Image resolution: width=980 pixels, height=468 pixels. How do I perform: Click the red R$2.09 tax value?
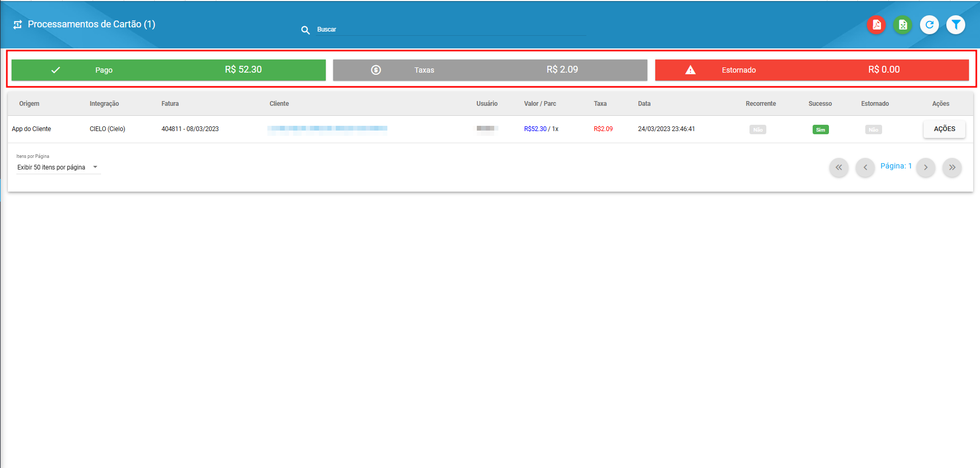click(x=603, y=129)
